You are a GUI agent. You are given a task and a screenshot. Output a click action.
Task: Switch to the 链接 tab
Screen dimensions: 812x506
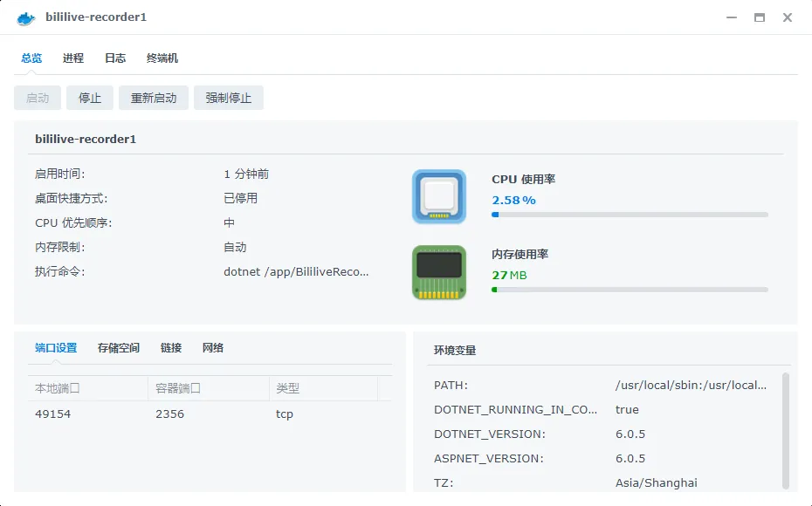point(171,348)
